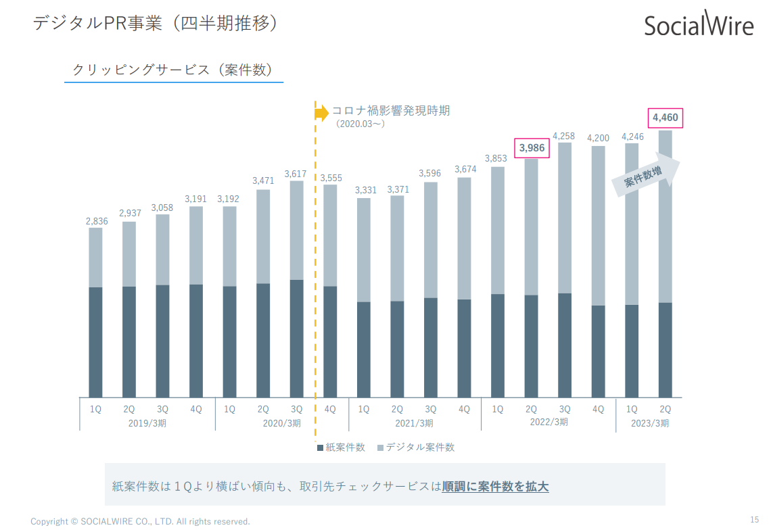Click the SocialWire logo
Viewport: 769px width, 532px height.
[699, 24]
